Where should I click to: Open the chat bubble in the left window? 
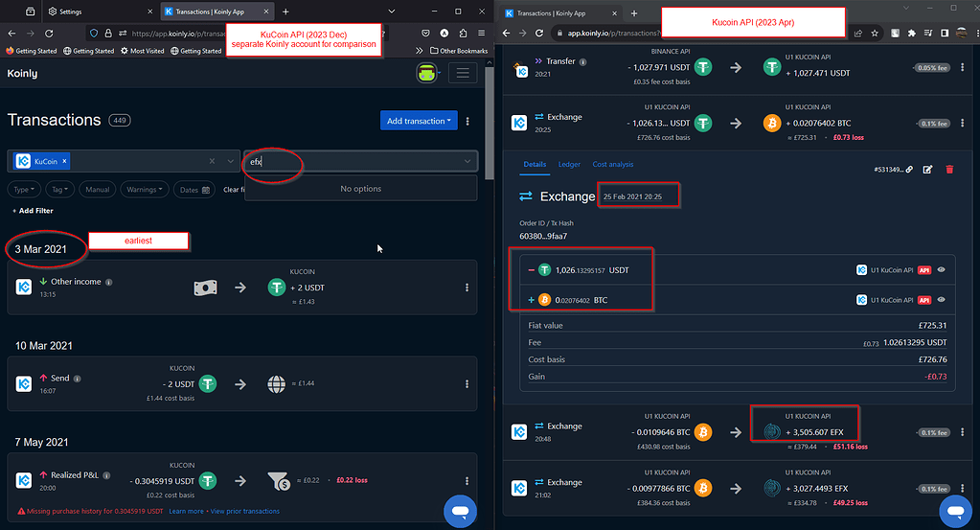460,511
